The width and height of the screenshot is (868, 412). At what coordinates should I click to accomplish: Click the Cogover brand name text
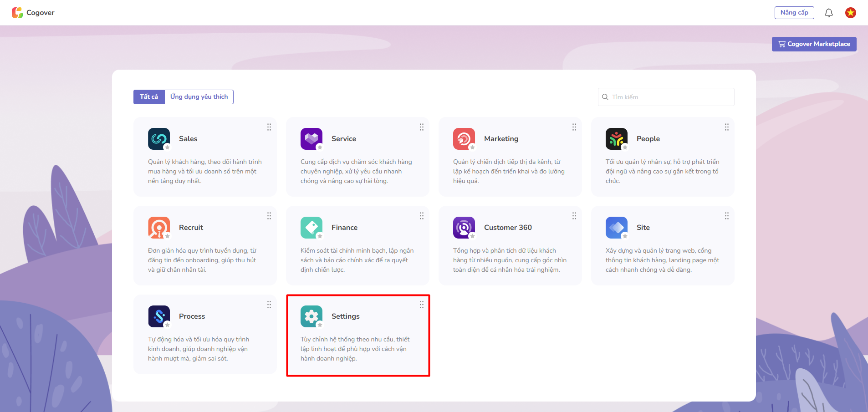tap(41, 13)
